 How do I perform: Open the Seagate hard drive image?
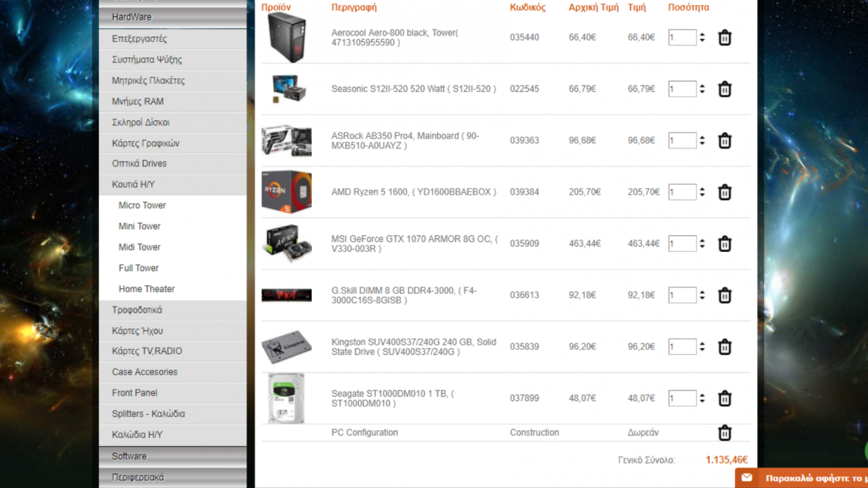pyautogui.click(x=286, y=398)
